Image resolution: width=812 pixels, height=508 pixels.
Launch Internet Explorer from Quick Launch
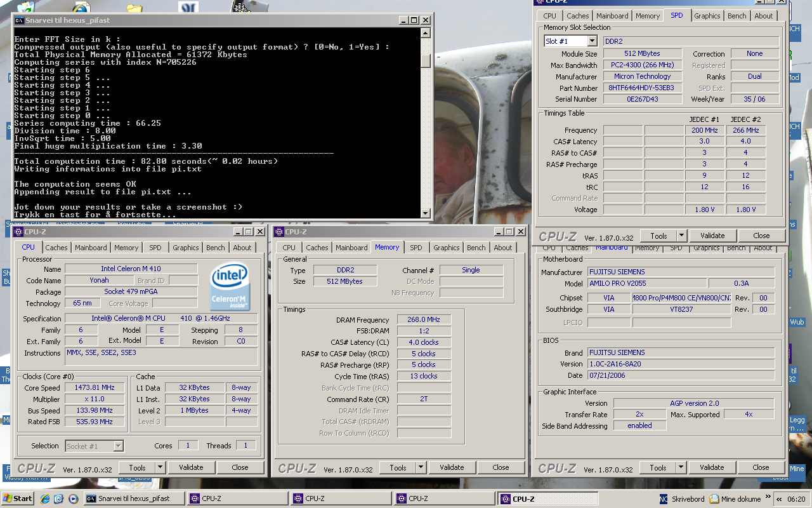point(45,498)
